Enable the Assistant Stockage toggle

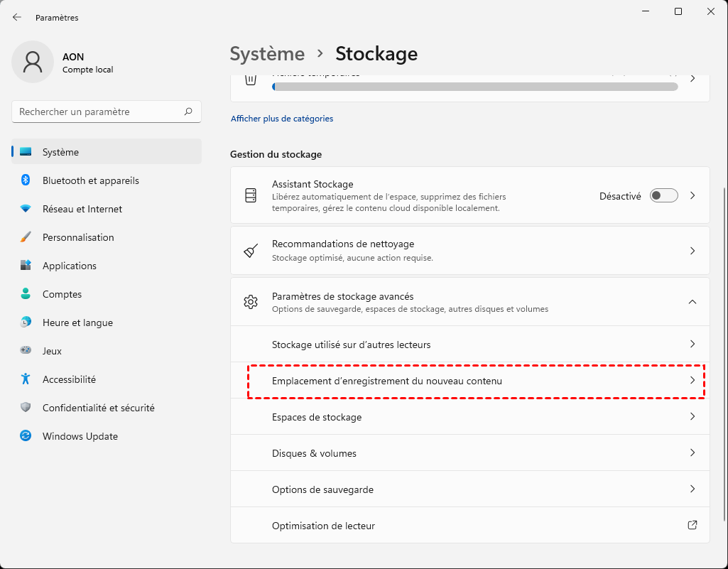(664, 195)
